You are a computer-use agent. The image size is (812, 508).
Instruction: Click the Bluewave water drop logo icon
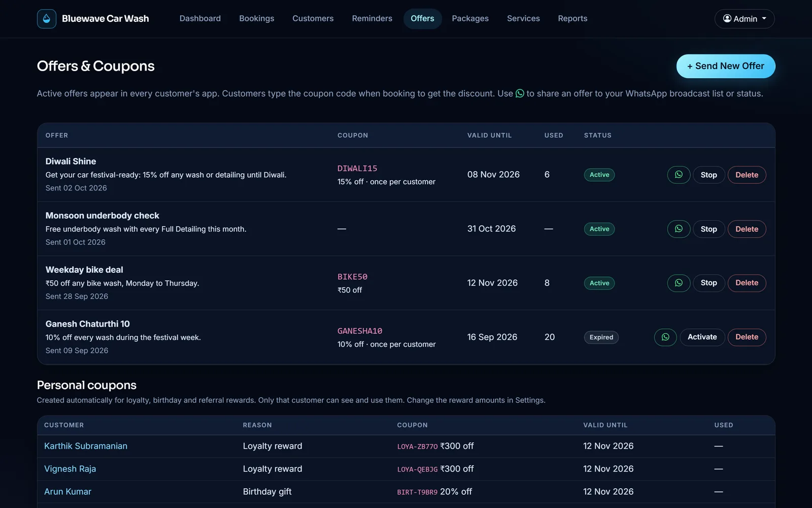pos(47,19)
